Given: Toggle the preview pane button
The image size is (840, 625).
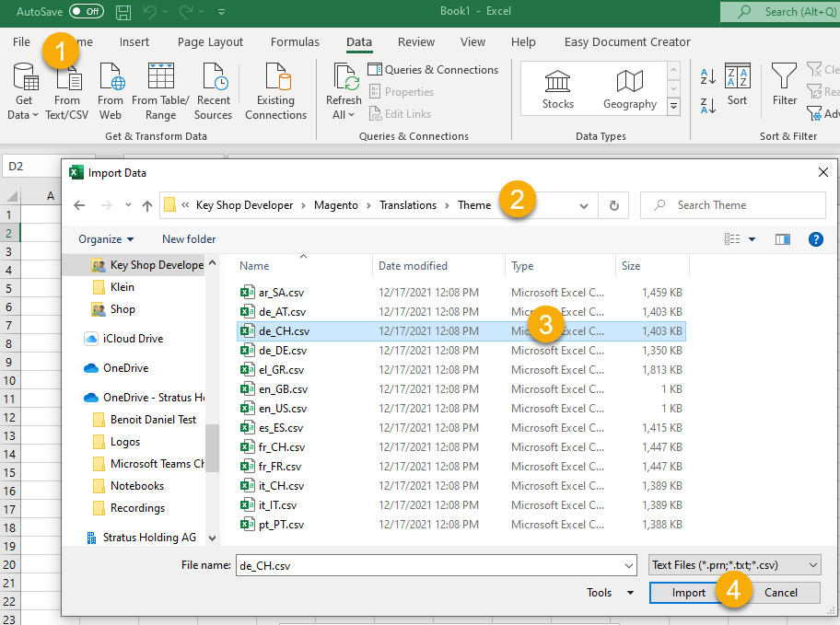Looking at the screenshot, I should tap(783, 239).
